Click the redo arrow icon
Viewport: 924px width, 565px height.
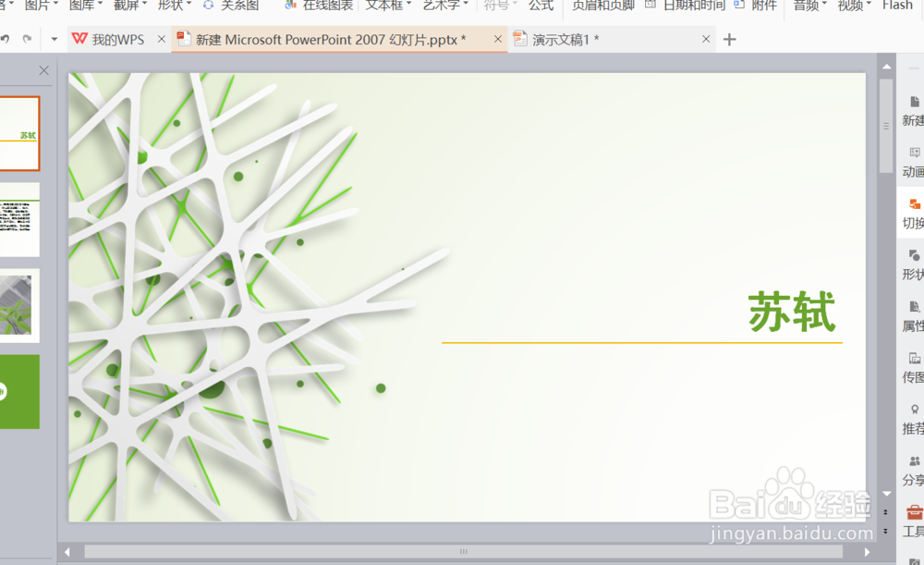coord(27,39)
